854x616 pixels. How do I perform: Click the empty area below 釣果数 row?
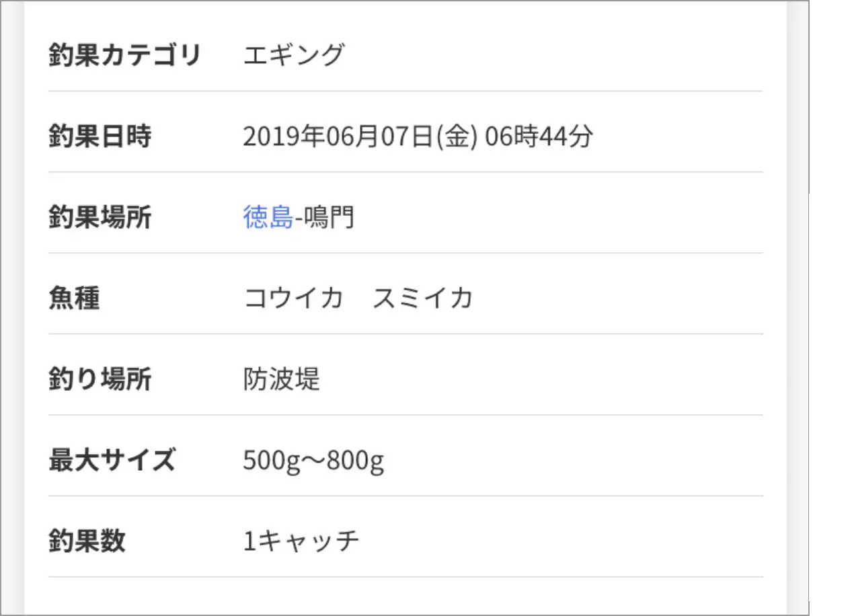[x=405, y=596]
